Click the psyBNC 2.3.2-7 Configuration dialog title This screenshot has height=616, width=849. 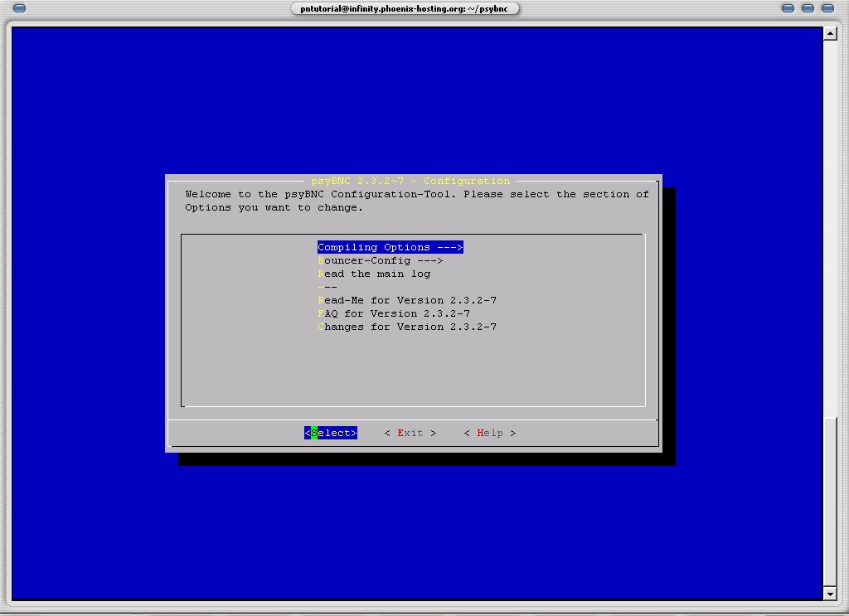[410, 181]
